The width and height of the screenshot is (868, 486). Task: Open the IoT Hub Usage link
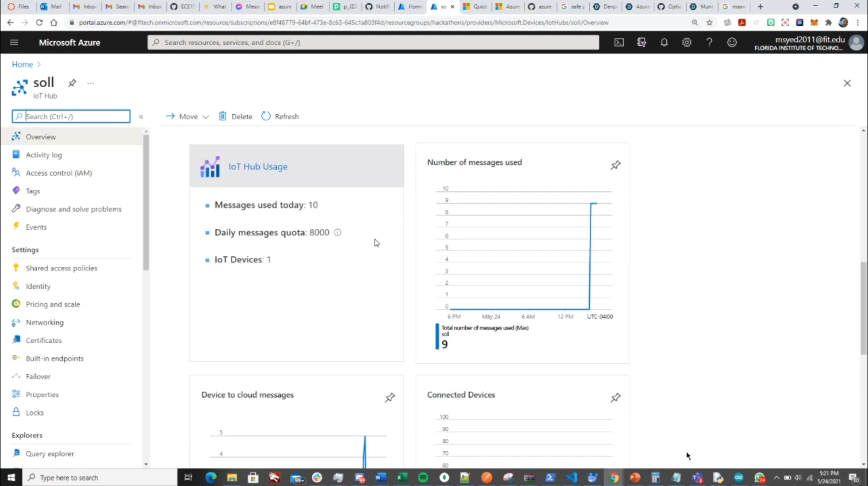point(258,166)
